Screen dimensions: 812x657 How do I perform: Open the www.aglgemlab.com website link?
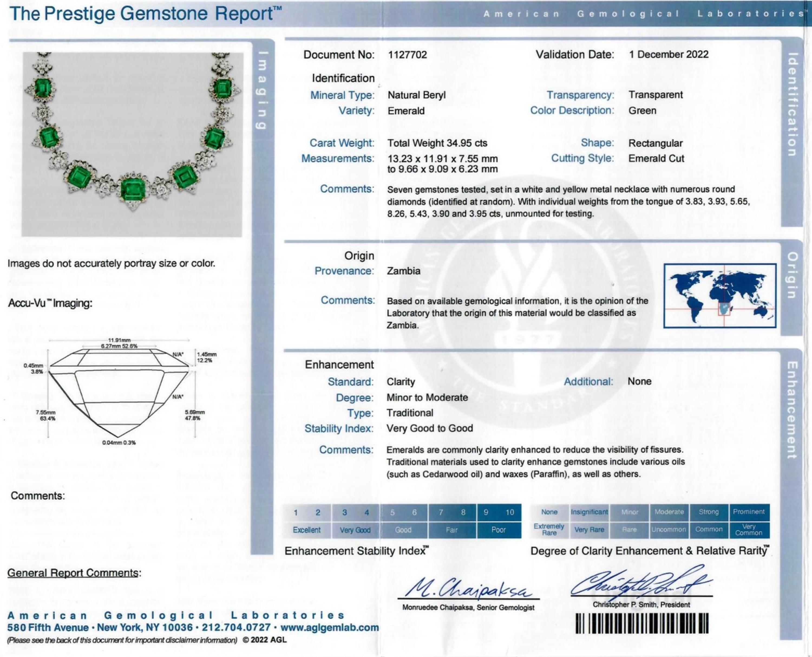coord(329,627)
